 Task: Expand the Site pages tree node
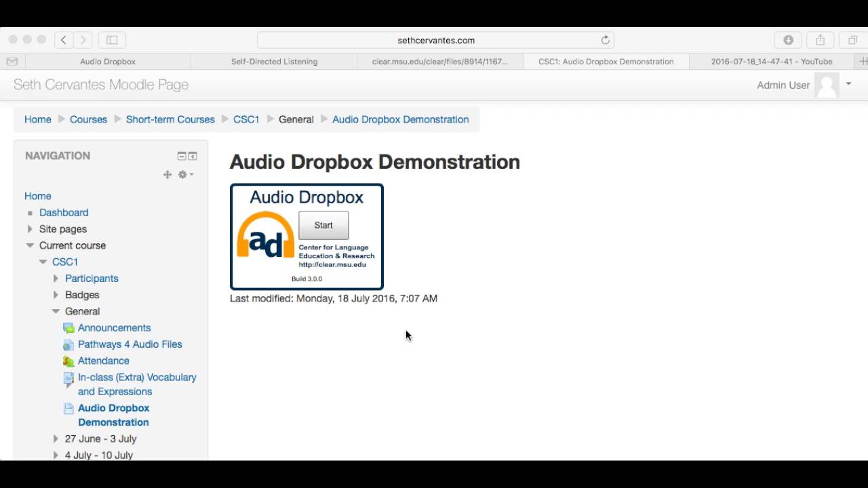pyautogui.click(x=30, y=229)
